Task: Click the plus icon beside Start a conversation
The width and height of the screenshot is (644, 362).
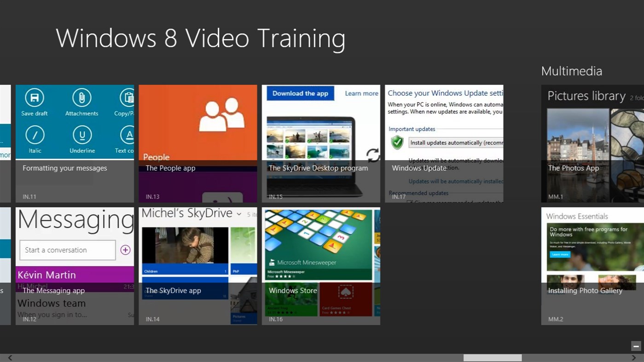Action: tap(125, 250)
